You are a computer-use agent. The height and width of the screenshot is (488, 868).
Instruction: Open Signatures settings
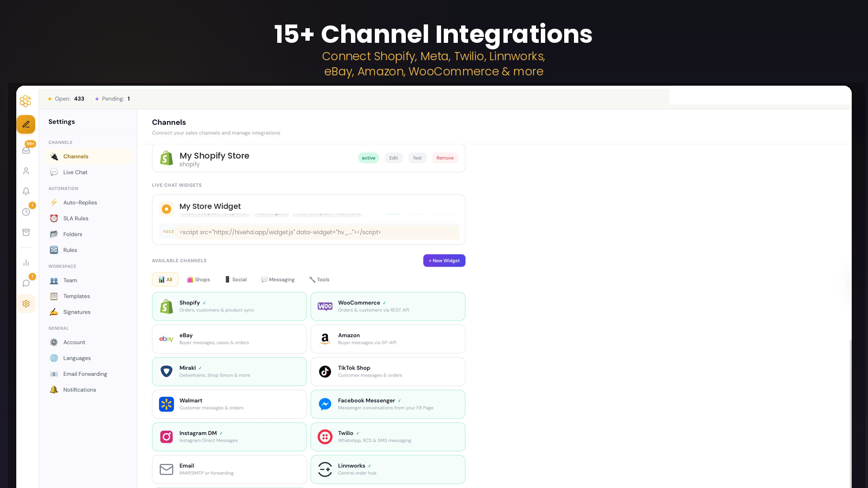tap(88, 312)
